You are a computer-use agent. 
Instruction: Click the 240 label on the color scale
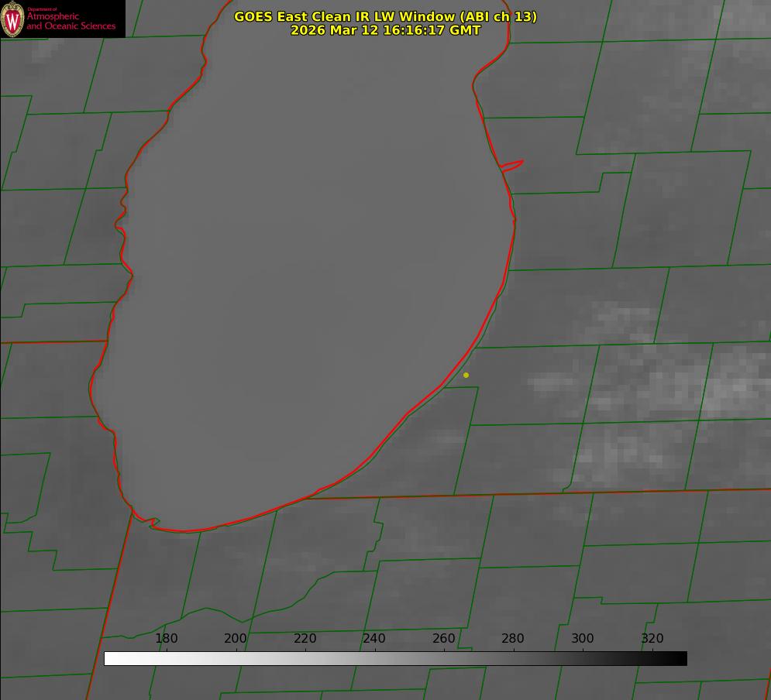[374, 638]
